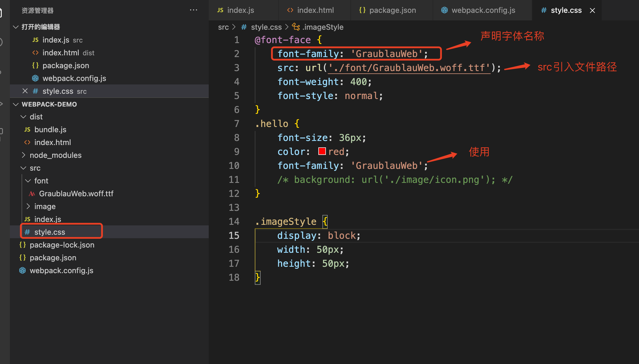Open bundle.js in the dist folder

(x=50, y=130)
